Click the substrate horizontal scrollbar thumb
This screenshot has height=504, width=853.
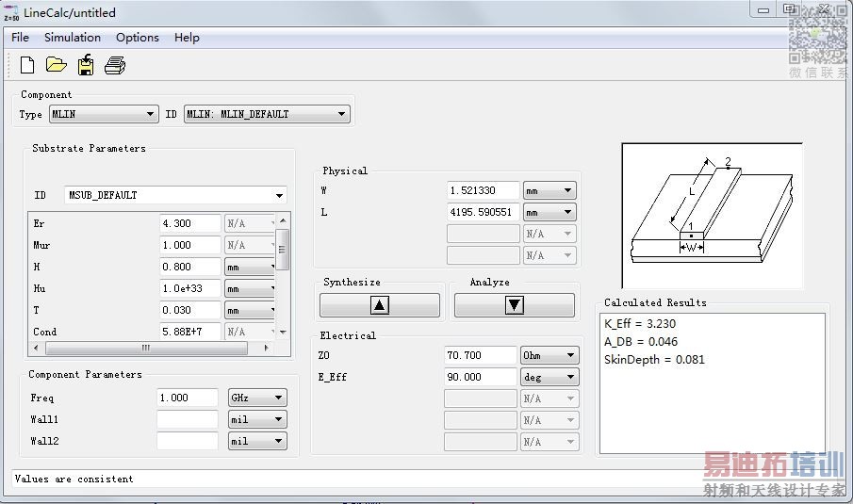(x=146, y=348)
